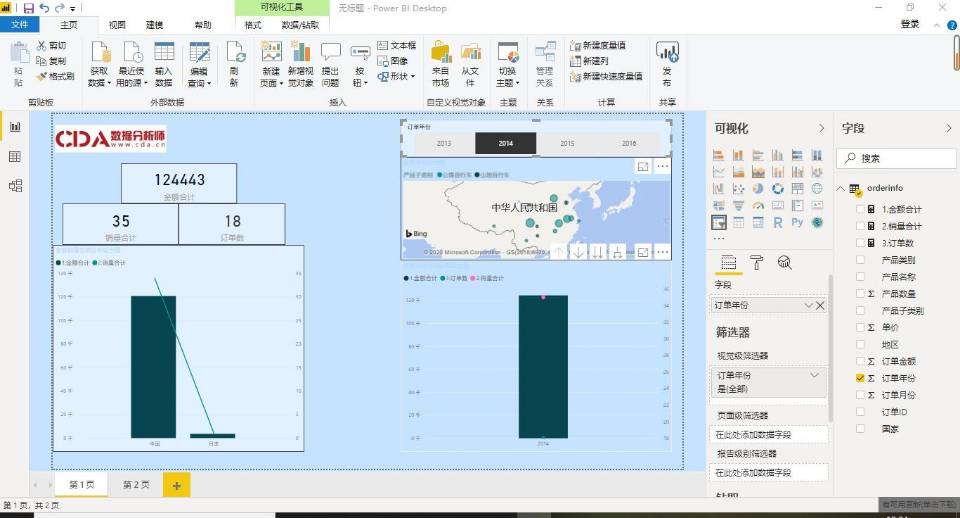
Task: Select year 2013 in the slicer
Action: [444, 143]
